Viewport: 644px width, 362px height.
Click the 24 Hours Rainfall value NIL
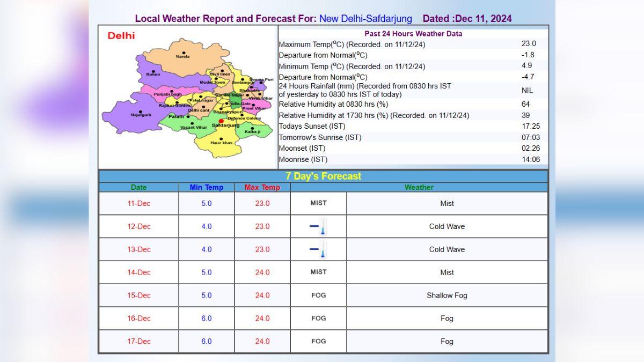pyautogui.click(x=527, y=91)
